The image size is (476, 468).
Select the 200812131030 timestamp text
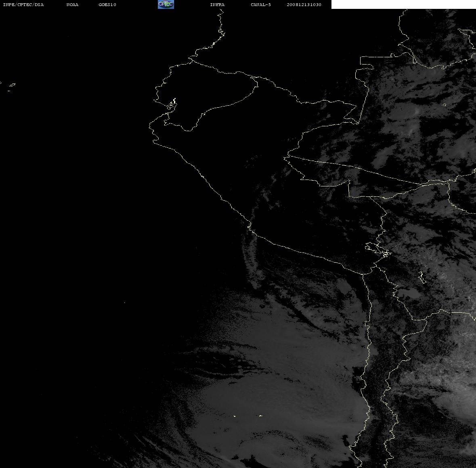(x=304, y=4)
